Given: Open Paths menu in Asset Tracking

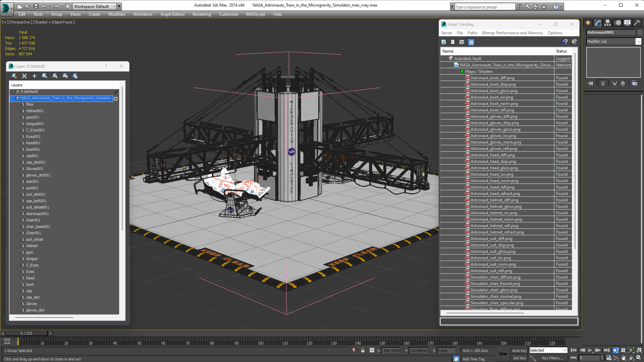Looking at the screenshot, I should [x=472, y=33].
